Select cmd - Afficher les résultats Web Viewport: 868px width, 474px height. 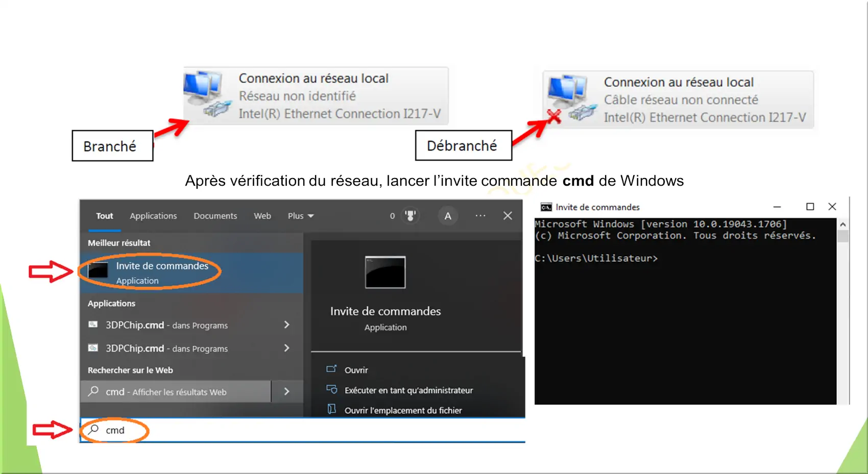(x=176, y=392)
